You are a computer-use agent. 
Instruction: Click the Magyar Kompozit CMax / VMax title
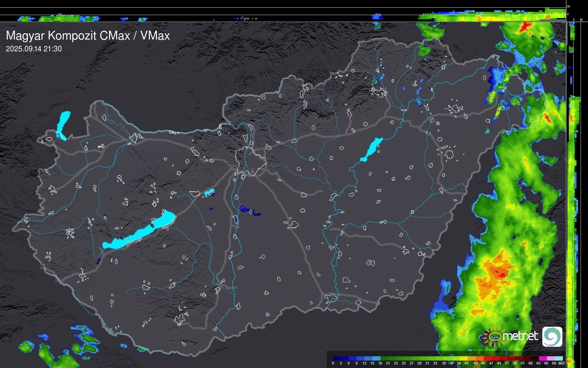click(x=88, y=36)
